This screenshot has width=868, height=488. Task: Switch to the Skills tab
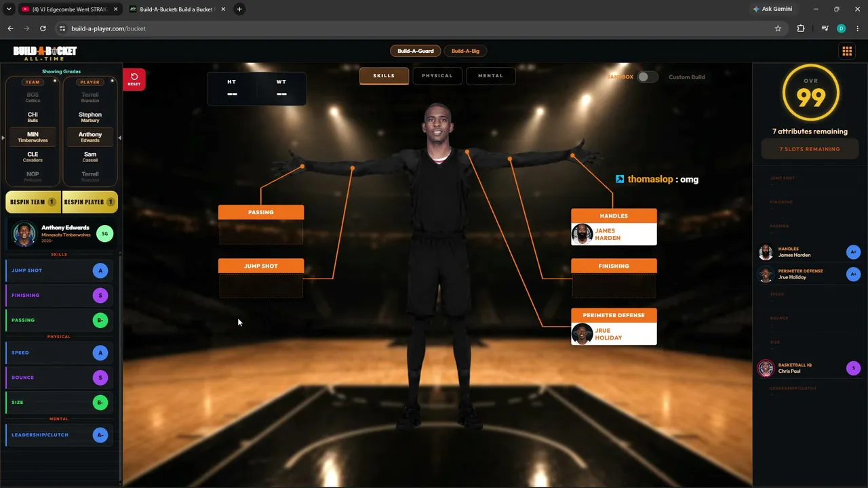[384, 76]
